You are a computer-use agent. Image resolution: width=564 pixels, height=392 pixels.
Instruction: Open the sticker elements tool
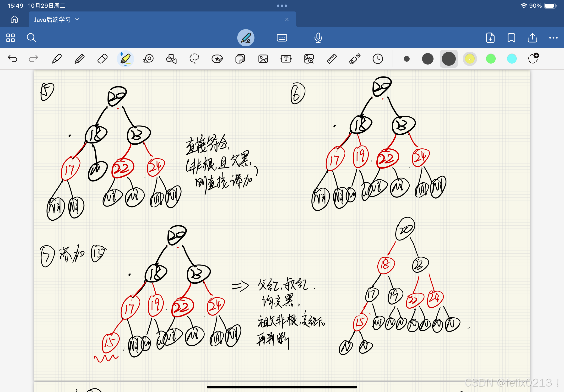tap(217, 59)
